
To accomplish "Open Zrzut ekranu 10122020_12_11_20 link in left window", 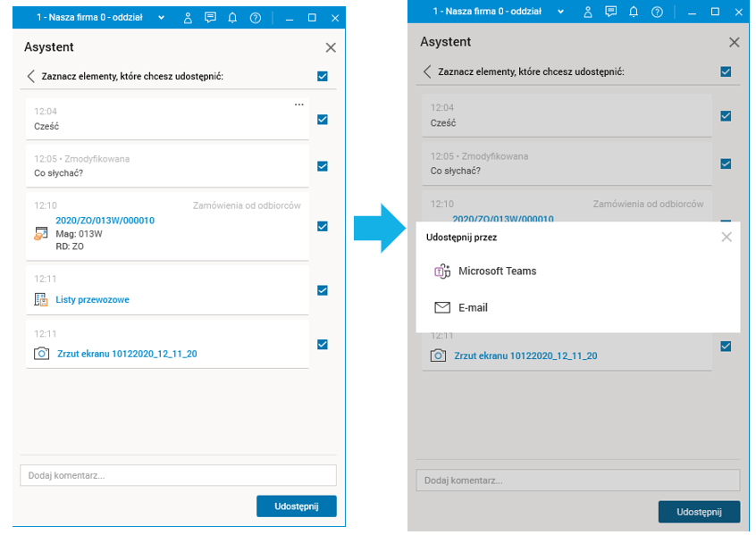I will tap(127, 354).
